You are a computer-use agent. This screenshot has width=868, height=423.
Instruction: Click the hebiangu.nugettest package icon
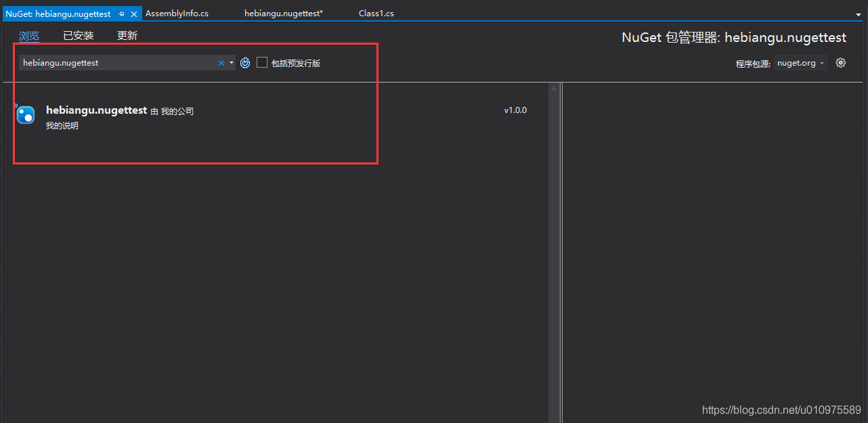pos(25,114)
